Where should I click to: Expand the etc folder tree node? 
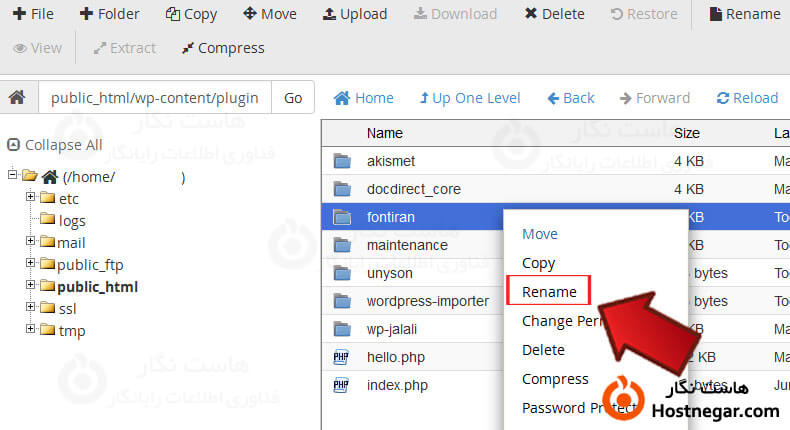pos(31,198)
